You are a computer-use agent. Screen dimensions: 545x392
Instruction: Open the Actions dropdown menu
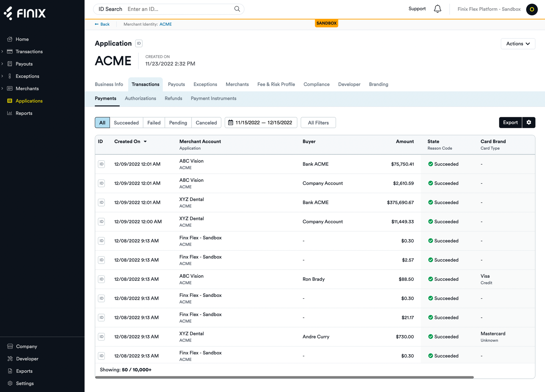(518, 44)
